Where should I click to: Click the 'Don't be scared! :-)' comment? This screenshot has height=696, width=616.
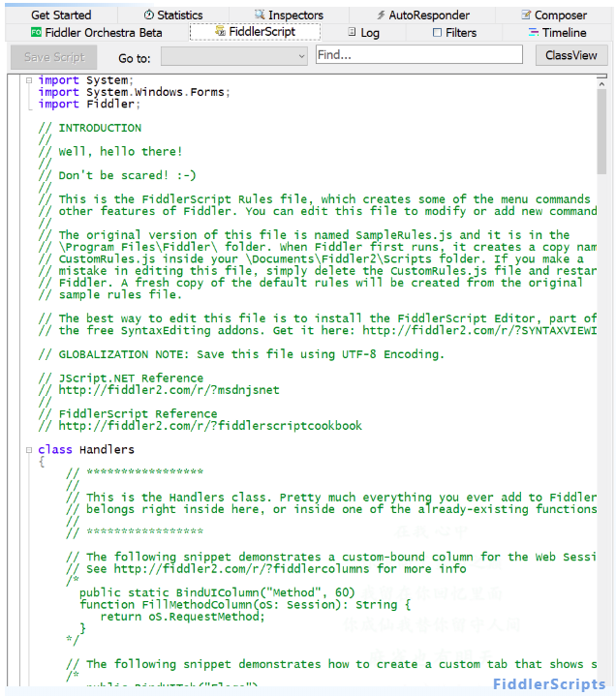pos(117,175)
